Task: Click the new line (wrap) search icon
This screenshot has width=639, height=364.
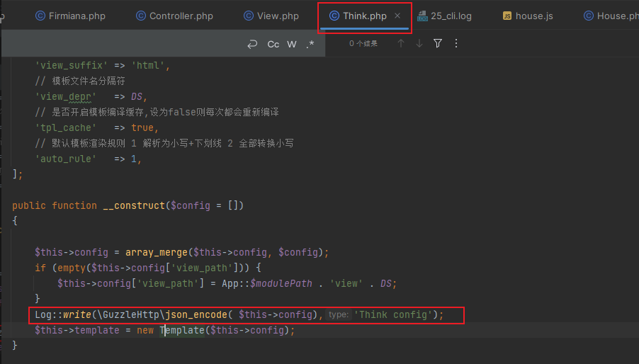Action: pos(252,44)
